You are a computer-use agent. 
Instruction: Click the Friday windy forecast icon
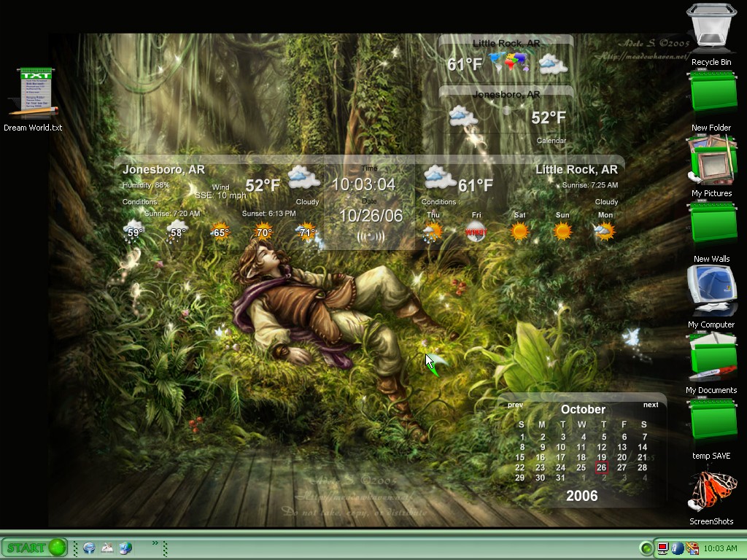coord(476,231)
